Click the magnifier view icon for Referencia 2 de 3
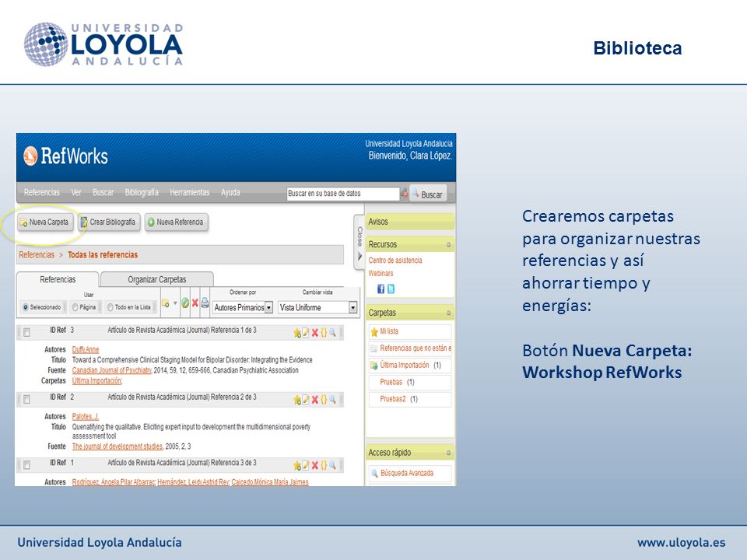The height and width of the screenshot is (560, 747). 332,400
